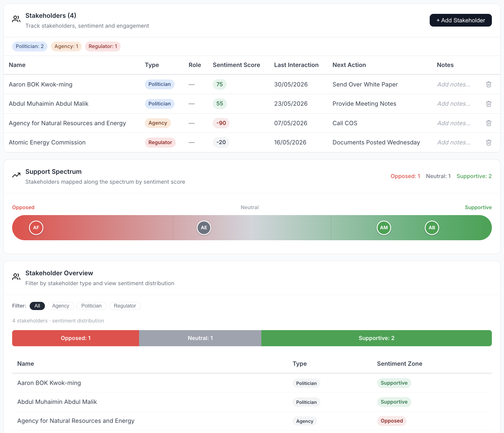Screen dimensions: 504x433
Task: Click Abdul Muhaimin Abdul Malik in overview table
Action: click(x=57, y=402)
